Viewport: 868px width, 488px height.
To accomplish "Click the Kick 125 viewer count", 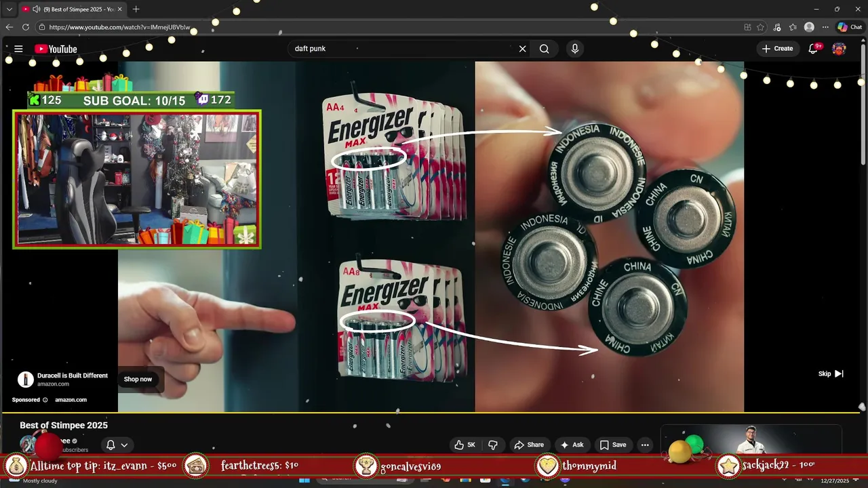I will tap(45, 100).
